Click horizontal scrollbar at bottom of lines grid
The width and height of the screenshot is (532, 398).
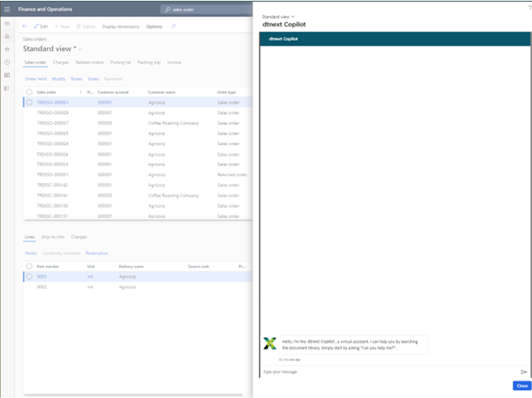click(133, 395)
